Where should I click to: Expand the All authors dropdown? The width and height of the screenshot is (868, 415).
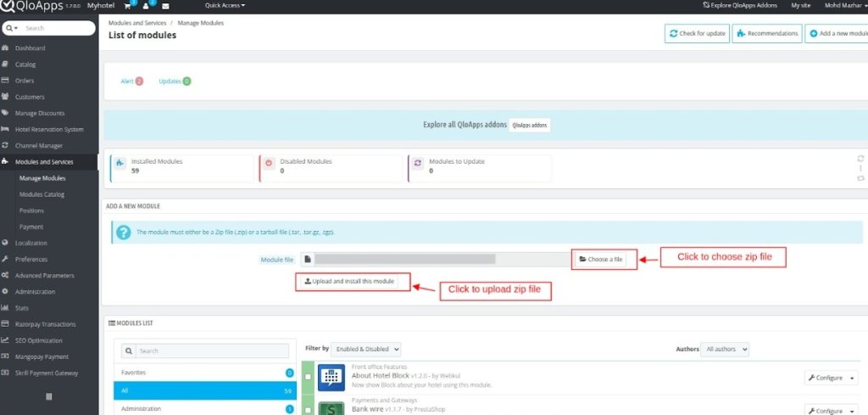726,349
